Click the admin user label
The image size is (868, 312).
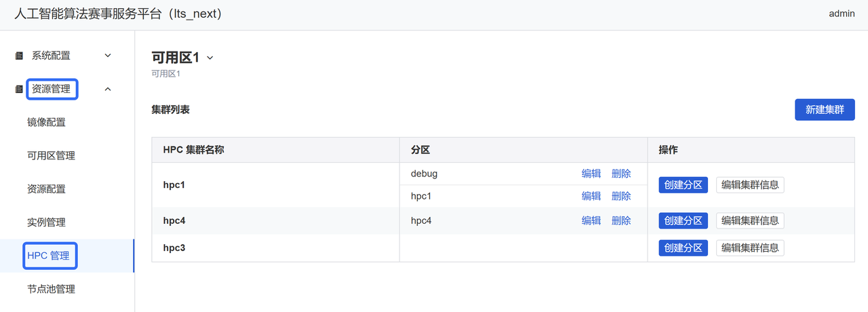point(842,14)
